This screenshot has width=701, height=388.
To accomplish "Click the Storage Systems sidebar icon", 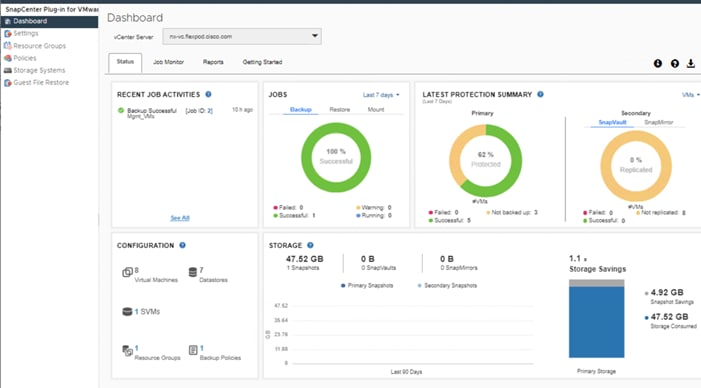I will [x=8, y=70].
